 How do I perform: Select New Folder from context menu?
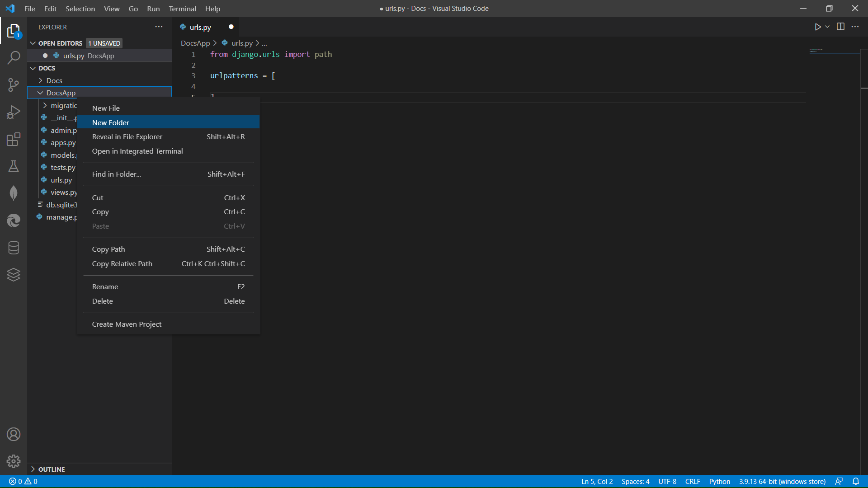pyautogui.click(x=111, y=122)
